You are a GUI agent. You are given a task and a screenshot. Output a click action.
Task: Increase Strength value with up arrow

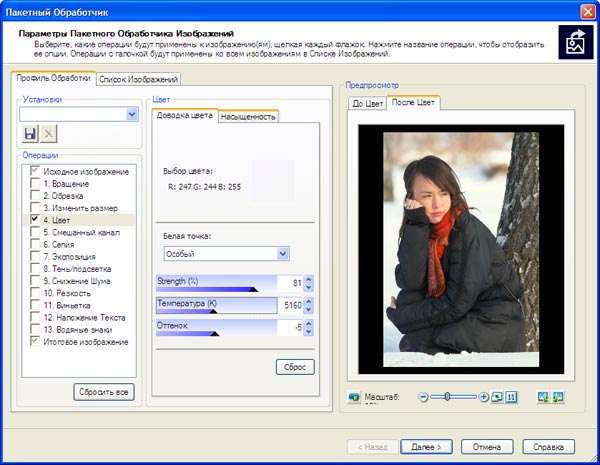(x=309, y=279)
